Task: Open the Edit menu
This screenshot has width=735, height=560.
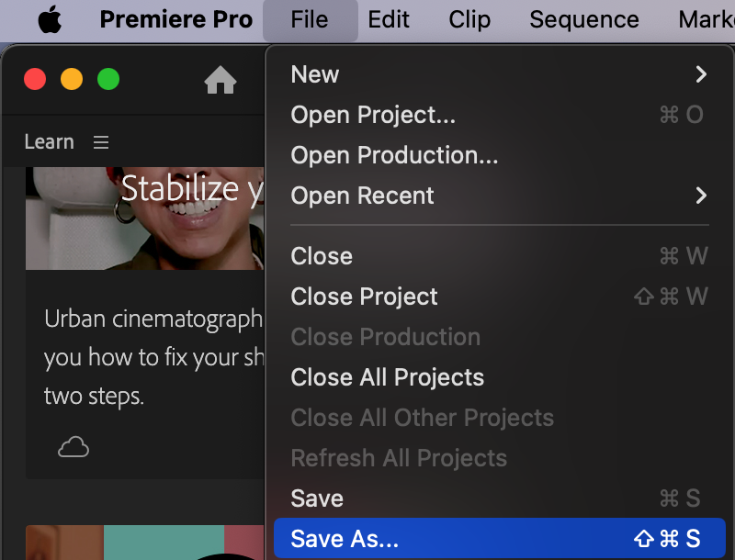Action: tap(389, 19)
